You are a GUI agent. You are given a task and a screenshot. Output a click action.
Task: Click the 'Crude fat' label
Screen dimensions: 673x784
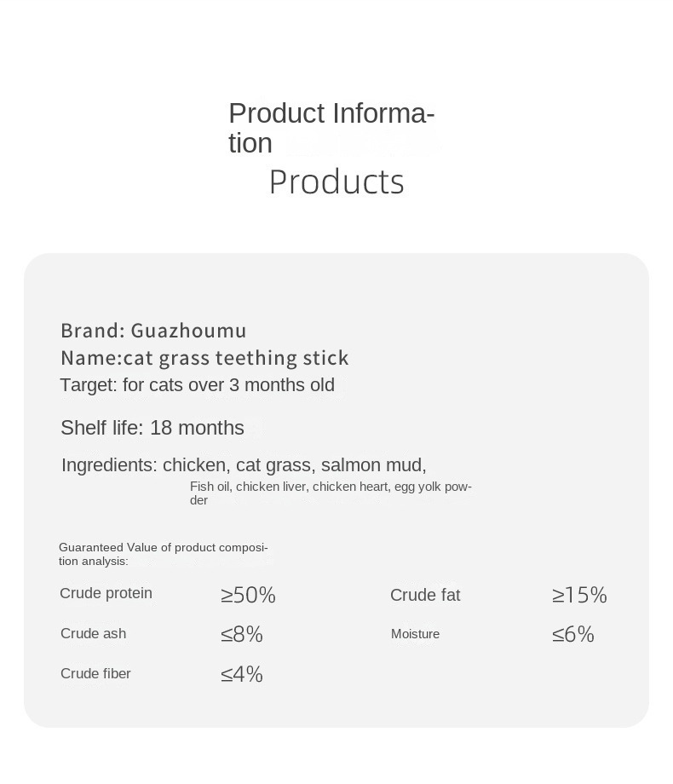click(425, 596)
